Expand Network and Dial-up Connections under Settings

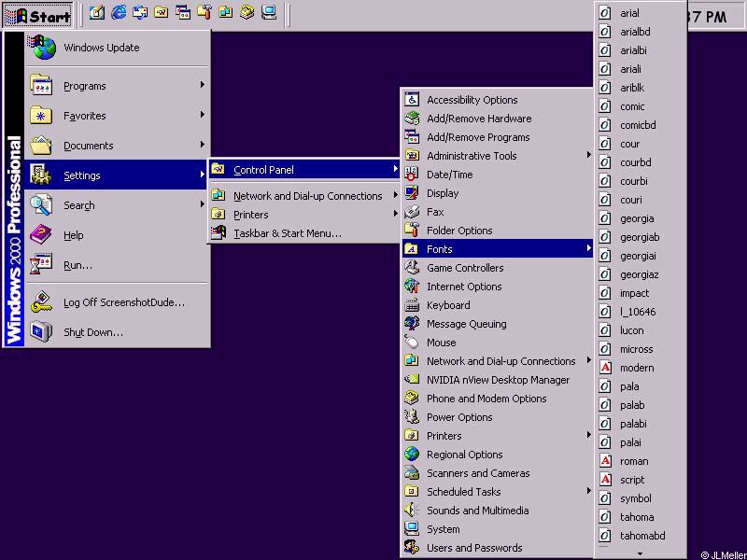[x=395, y=195]
